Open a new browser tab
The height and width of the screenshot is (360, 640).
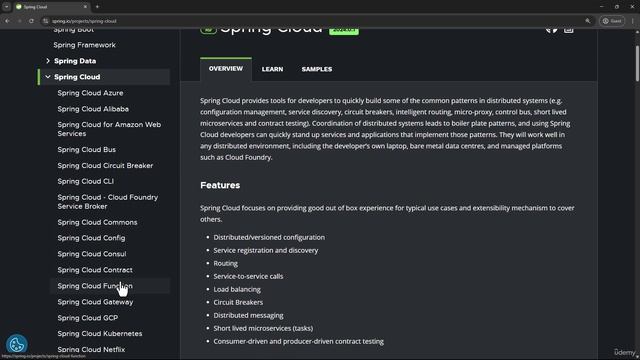coord(97,7)
